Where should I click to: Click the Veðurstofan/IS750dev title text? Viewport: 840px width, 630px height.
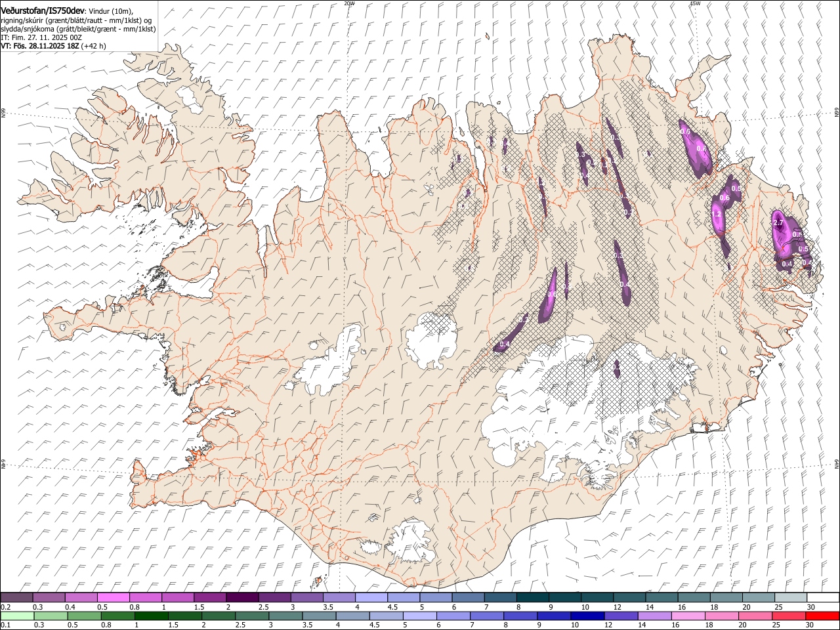[x=43, y=11]
